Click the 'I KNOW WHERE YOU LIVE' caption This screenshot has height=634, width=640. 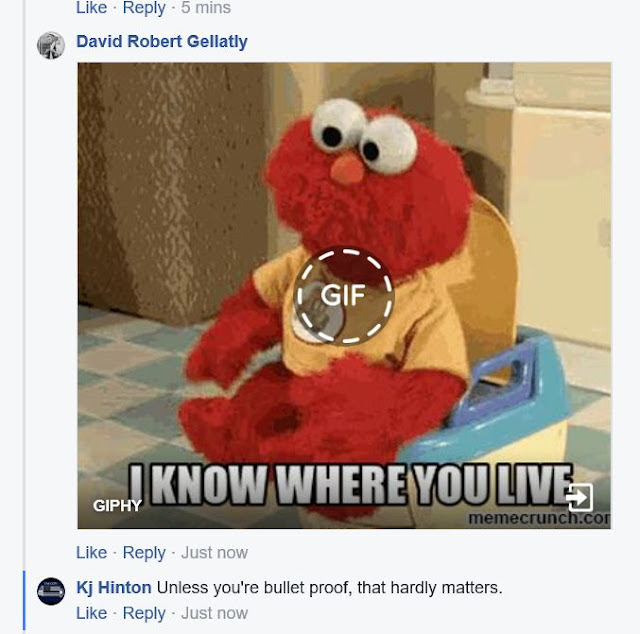pyautogui.click(x=351, y=485)
